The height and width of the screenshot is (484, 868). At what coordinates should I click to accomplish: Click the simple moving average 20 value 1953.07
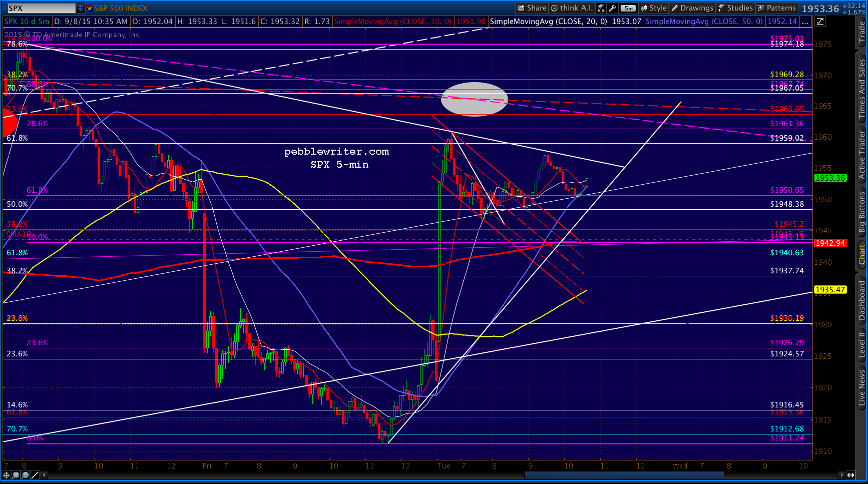coord(626,22)
